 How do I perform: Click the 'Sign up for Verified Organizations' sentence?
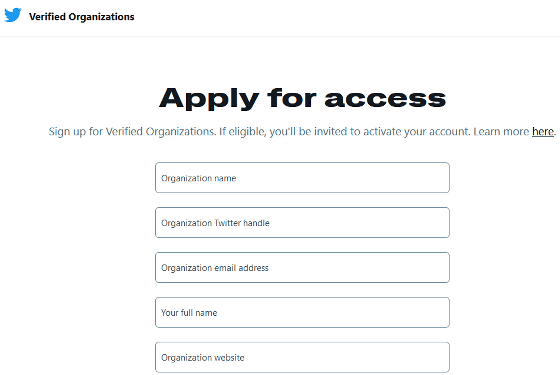132,132
